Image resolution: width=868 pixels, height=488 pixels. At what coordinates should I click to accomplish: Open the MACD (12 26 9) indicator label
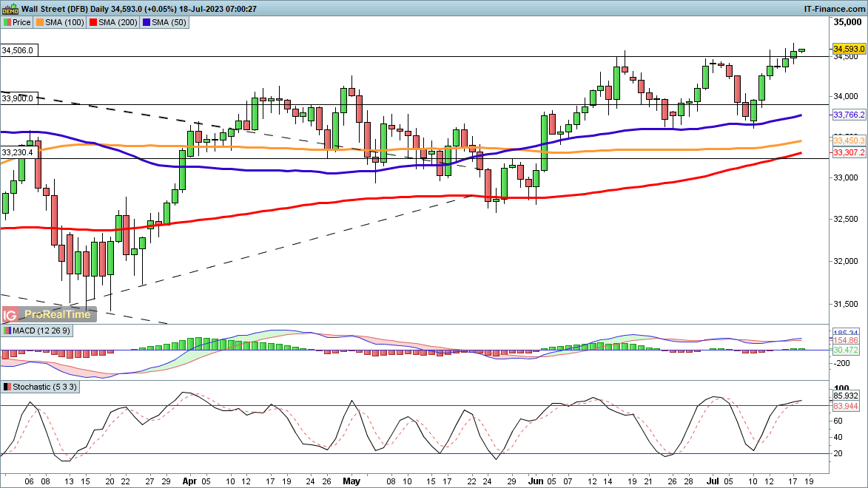pos(41,331)
